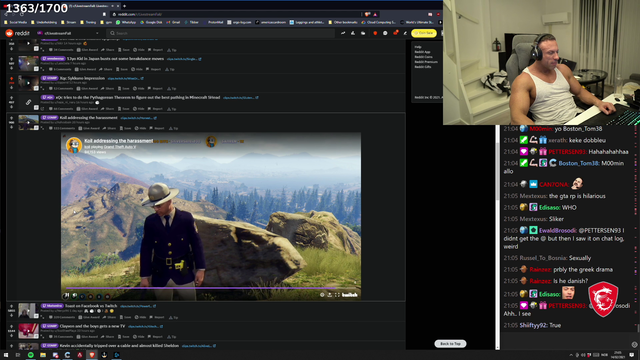Enter fullscreen on the Twitch clip
Image resolution: width=640 pixels, height=360 pixels.
point(337,295)
